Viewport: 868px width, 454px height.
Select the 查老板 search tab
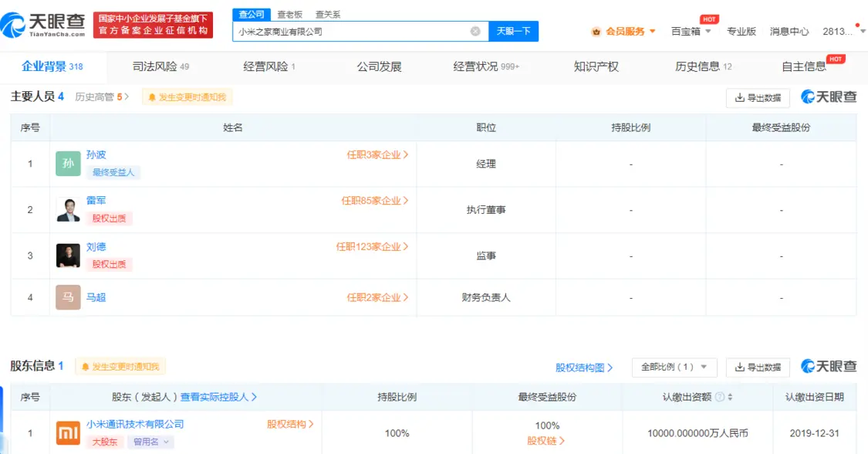pyautogui.click(x=290, y=15)
